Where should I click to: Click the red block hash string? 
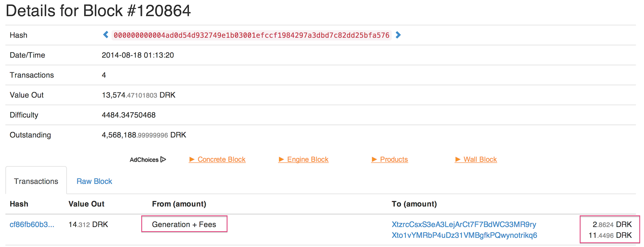[252, 35]
